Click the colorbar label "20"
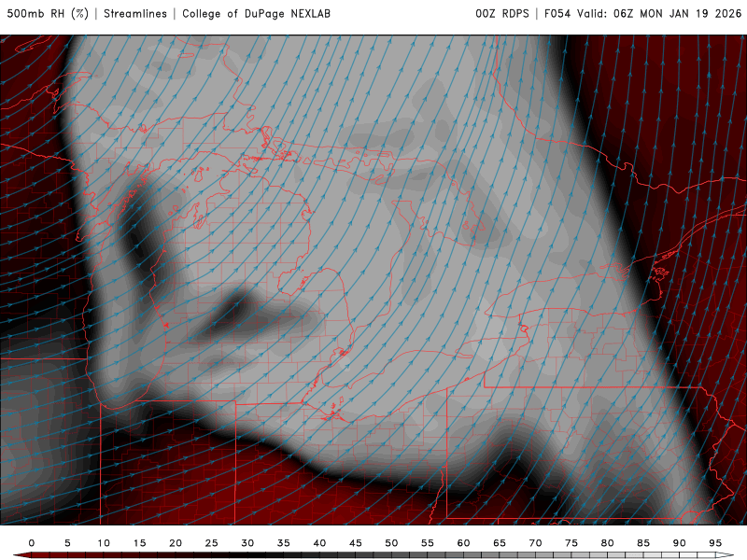Image resolution: width=747 pixels, height=560 pixels. (176, 543)
